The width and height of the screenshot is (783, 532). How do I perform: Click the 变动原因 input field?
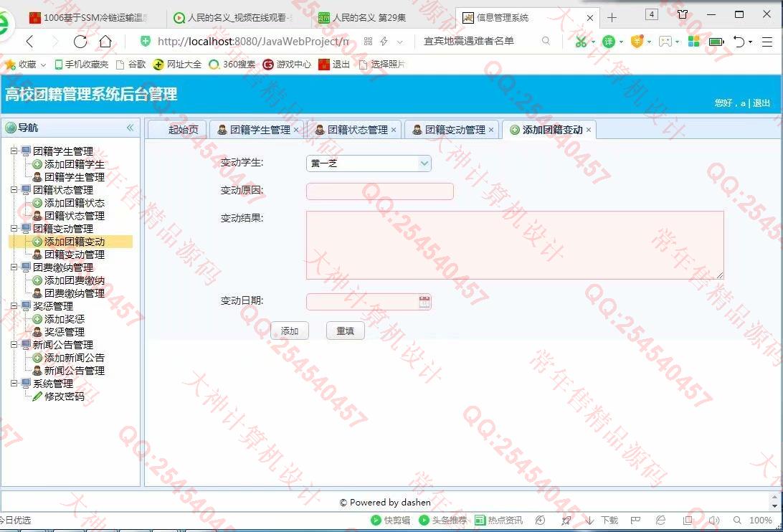pyautogui.click(x=379, y=191)
